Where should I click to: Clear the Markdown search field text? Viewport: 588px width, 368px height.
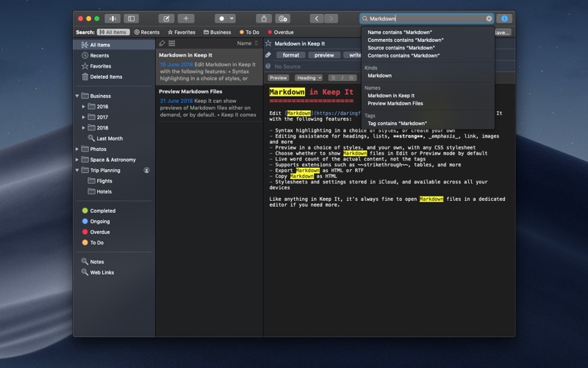(489, 18)
